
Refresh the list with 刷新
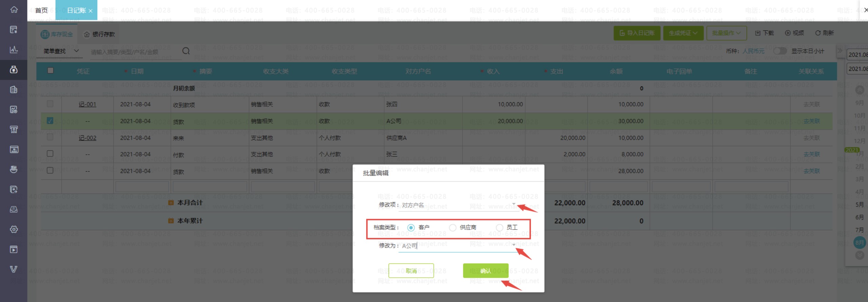(x=824, y=33)
